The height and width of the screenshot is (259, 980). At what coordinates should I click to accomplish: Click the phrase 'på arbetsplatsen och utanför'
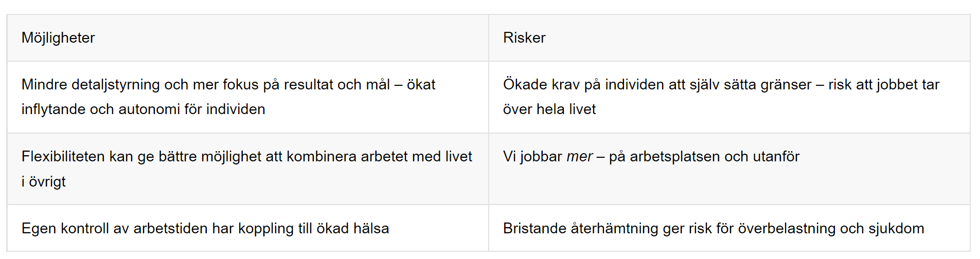tap(704, 157)
